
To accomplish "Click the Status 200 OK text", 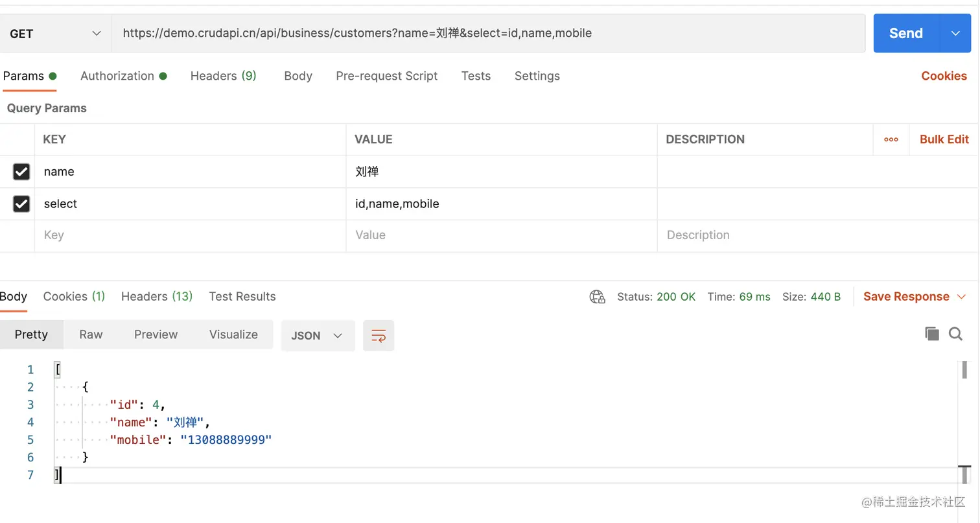I will (656, 297).
